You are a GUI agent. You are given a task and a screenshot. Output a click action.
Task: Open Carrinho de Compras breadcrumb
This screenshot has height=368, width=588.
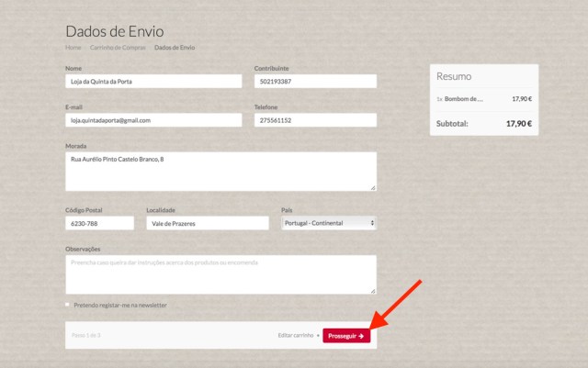point(118,47)
